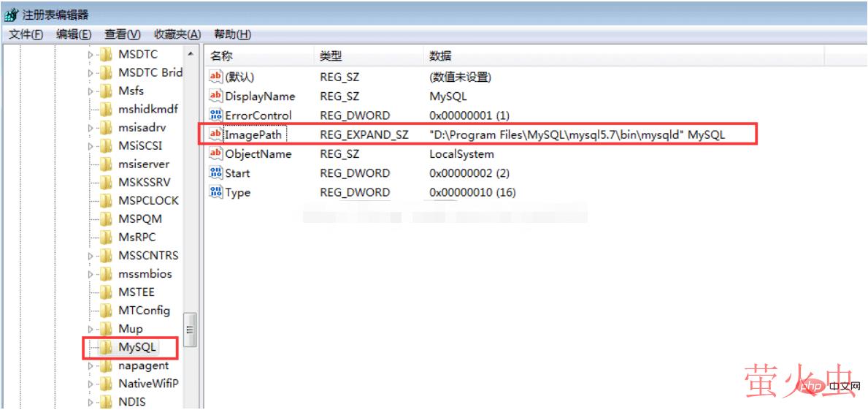Viewport: 868px width, 410px height.
Task: Expand the NativeWifiP tree node
Action: (91, 384)
